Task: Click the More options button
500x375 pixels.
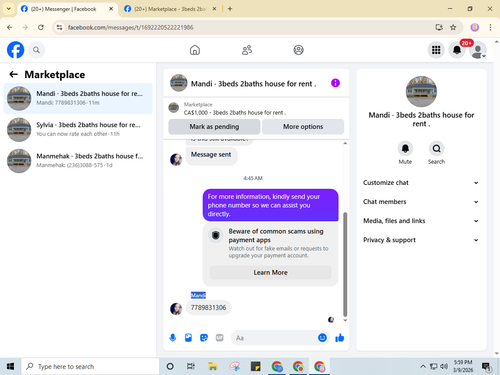Action: [x=303, y=127]
